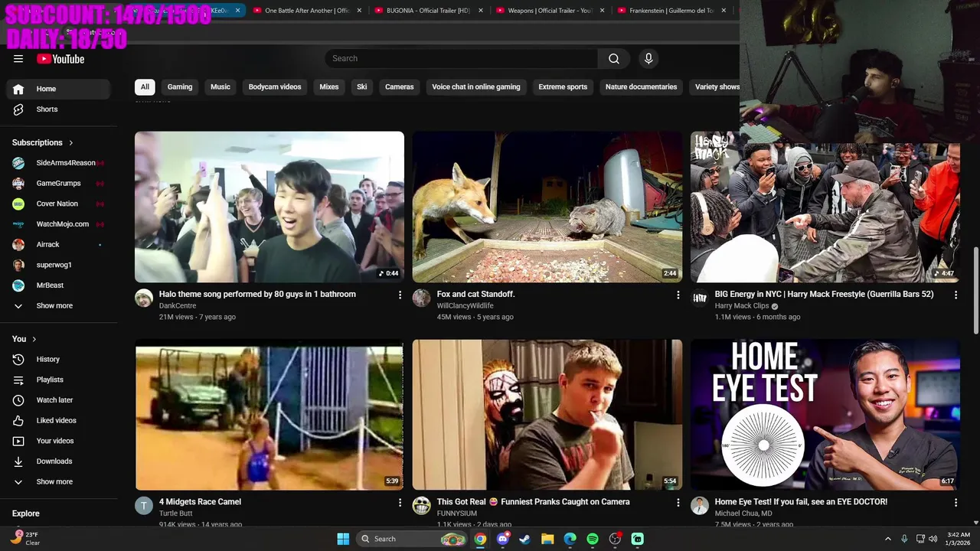This screenshot has height=551, width=980.
Task: Open options for This Got Real pranks video
Action: pos(678,502)
